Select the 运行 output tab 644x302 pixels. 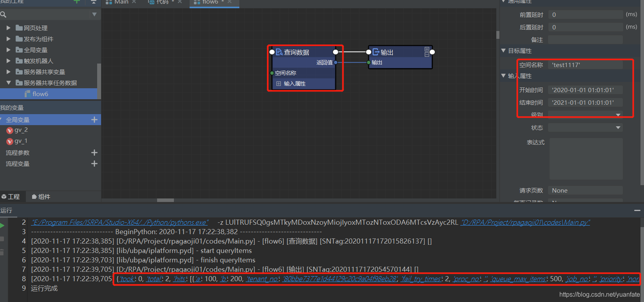coord(6,210)
